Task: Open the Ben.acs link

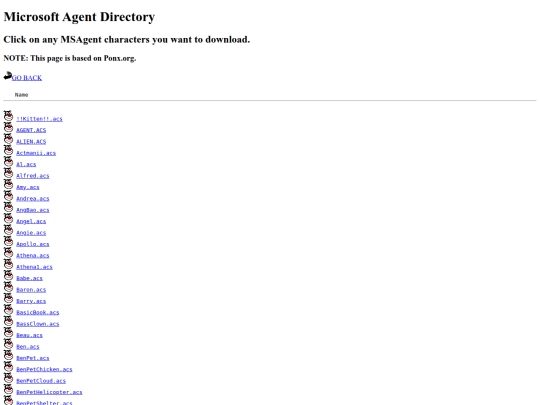Action: (x=28, y=346)
